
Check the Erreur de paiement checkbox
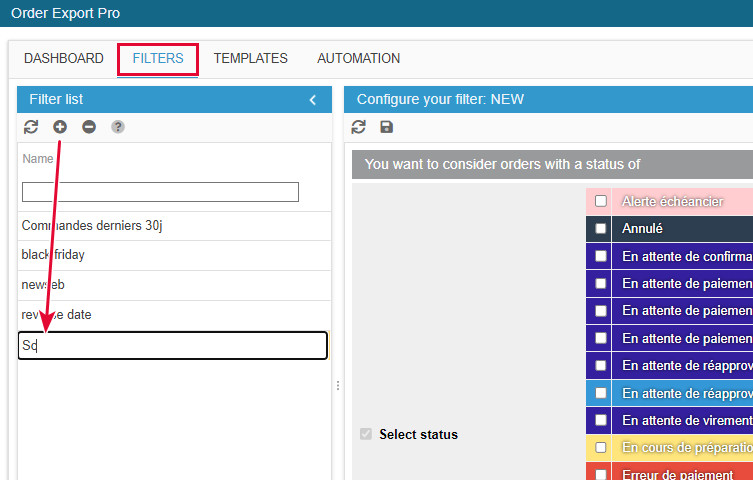[x=601, y=474]
